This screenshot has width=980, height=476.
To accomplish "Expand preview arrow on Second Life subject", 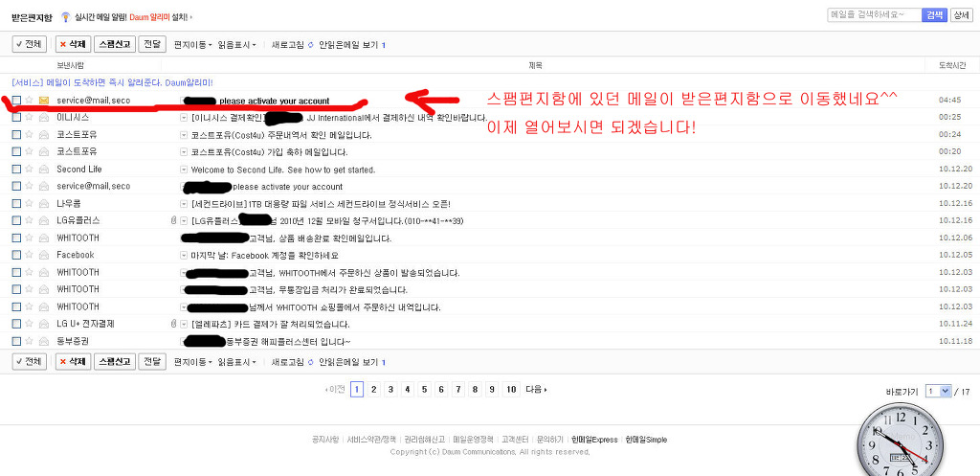I will [x=184, y=170].
